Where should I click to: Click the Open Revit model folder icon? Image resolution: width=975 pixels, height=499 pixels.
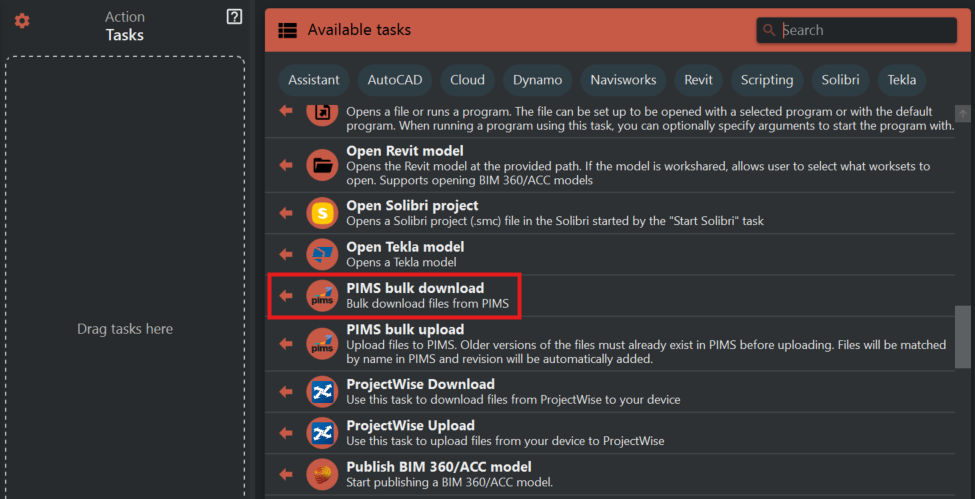(323, 165)
